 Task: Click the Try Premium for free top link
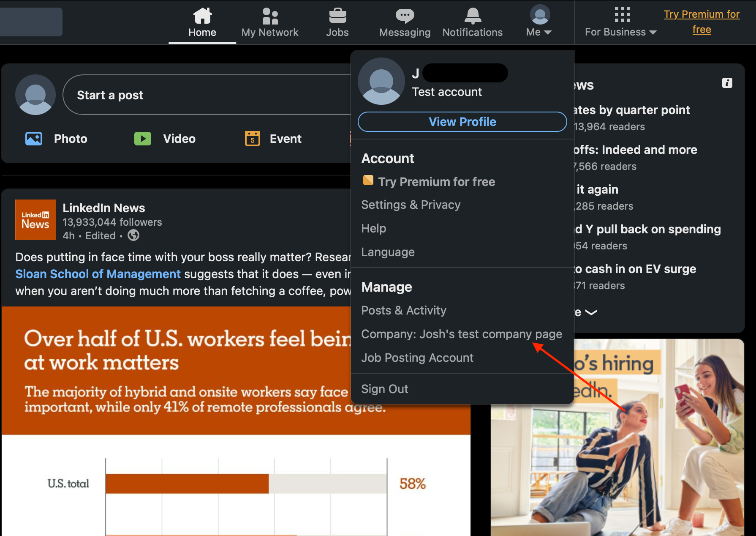[x=702, y=22]
